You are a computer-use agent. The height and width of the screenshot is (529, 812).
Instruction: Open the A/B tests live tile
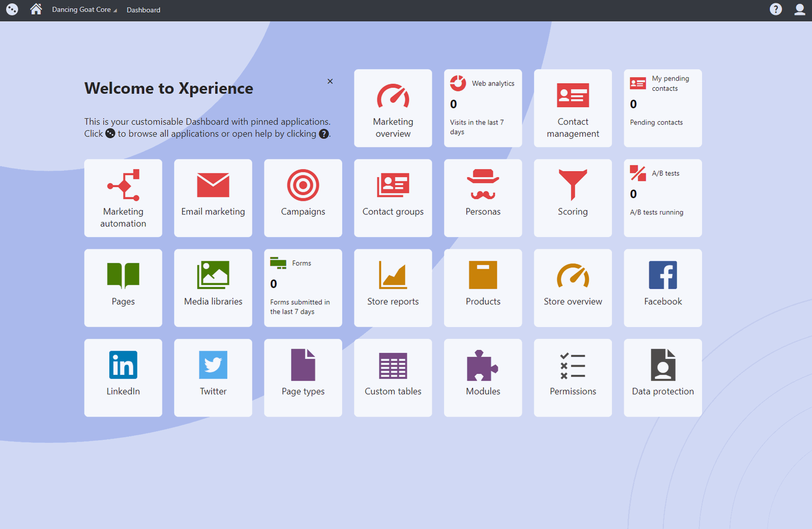662,198
